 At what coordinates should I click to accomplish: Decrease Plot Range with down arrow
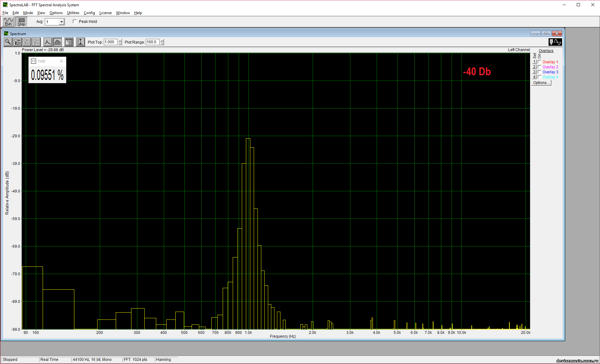[162, 44]
